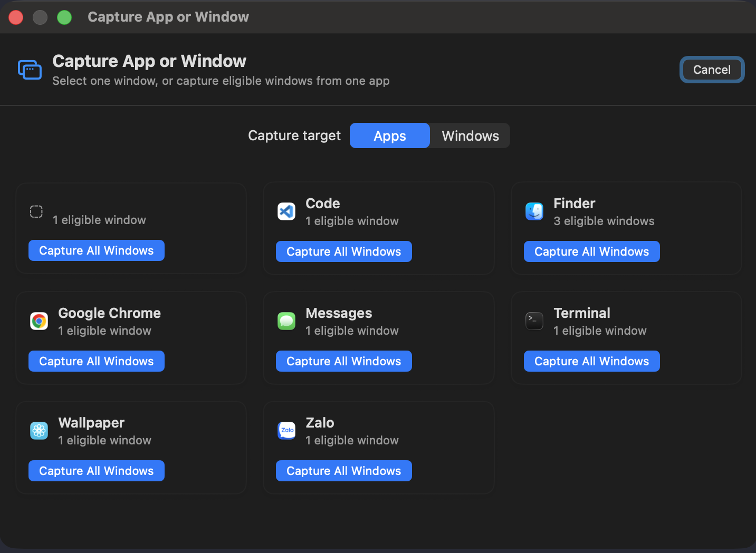Click the Messages app icon
The height and width of the screenshot is (553, 756).
[x=286, y=321]
